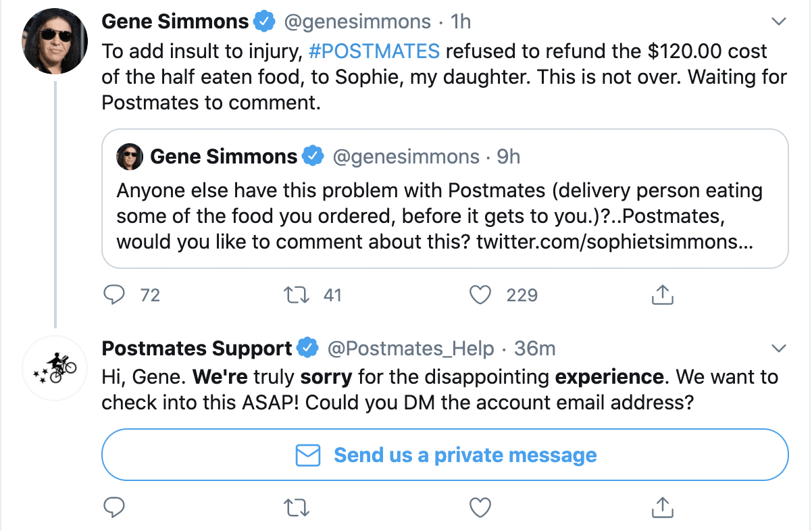The height and width of the screenshot is (531, 812).
Task: Open the 36m timestamp of Postmates reply
Action: pyautogui.click(x=535, y=349)
